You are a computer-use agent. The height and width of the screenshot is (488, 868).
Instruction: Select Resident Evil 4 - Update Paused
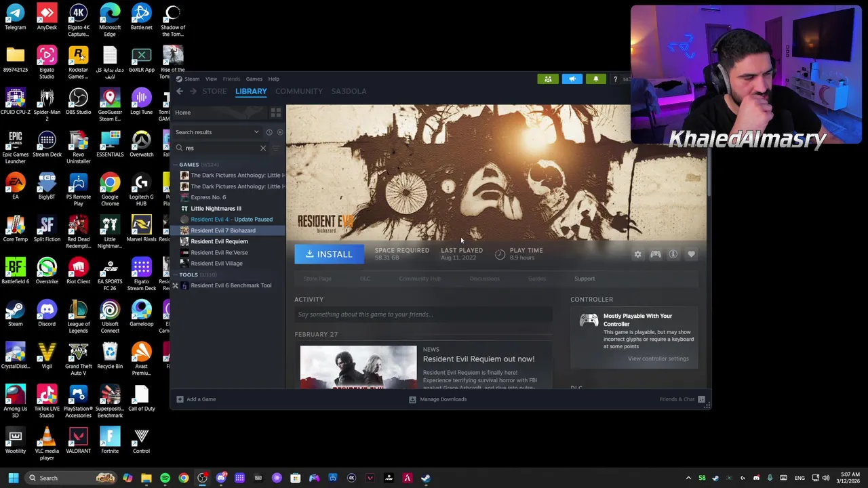click(x=231, y=220)
